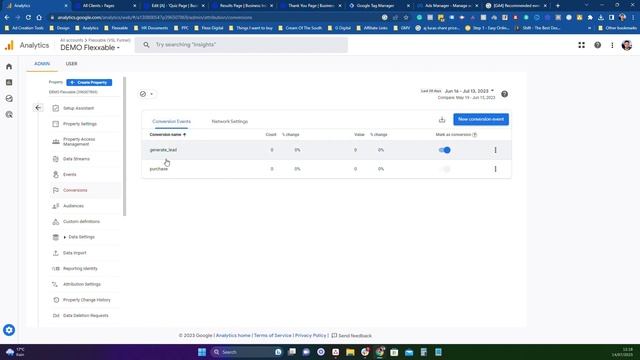Click the admin menu vertical scrollbar

point(124,147)
